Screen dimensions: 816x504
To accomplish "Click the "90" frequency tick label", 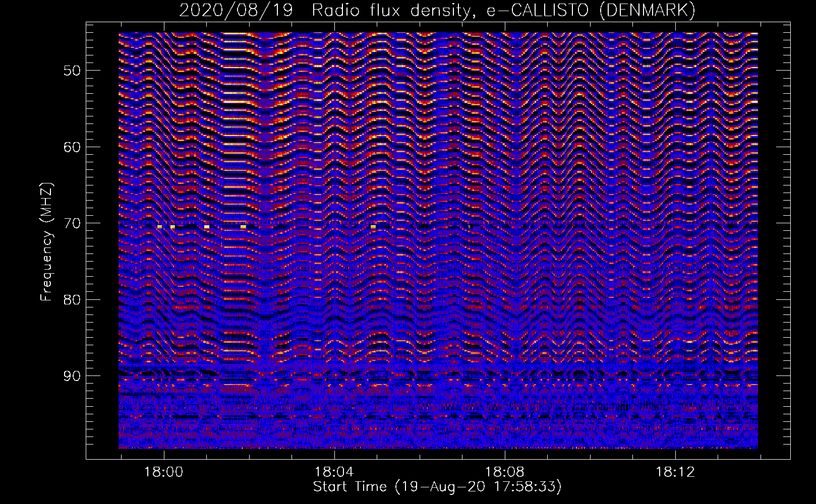I will point(72,376).
